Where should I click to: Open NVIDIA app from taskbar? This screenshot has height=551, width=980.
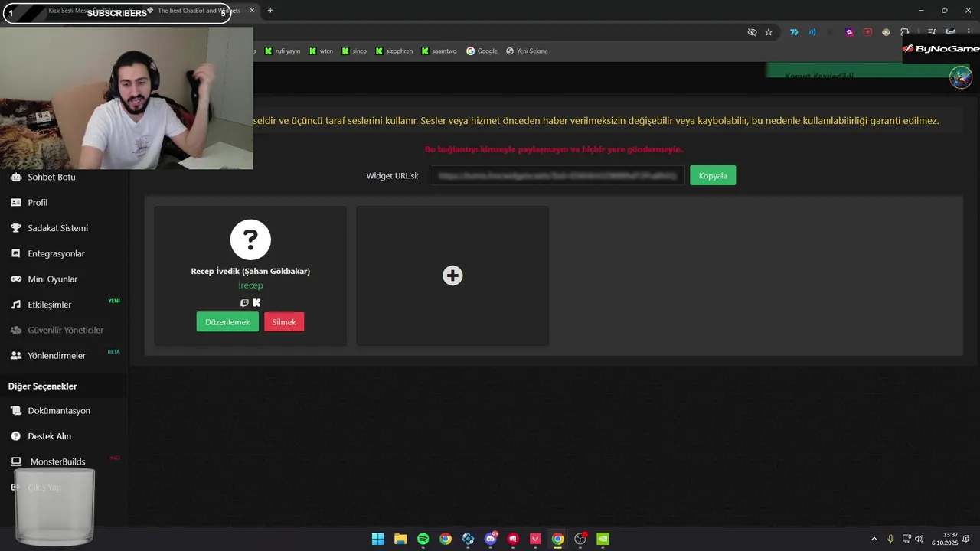click(603, 539)
